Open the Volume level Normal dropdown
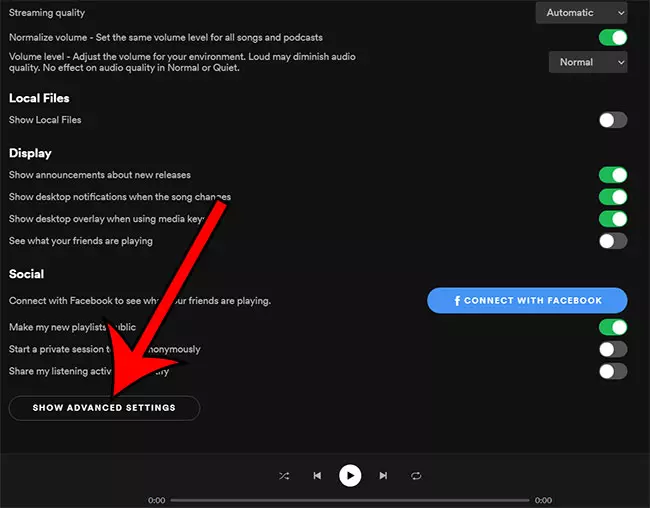Viewport: 650px width, 508px height. click(x=587, y=62)
